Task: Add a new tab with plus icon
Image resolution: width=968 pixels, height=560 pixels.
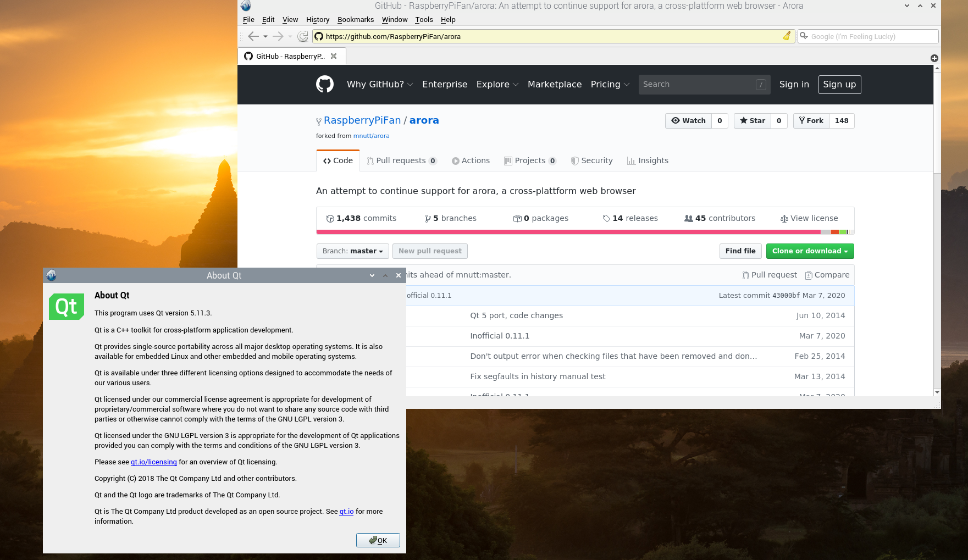Action: [934, 58]
